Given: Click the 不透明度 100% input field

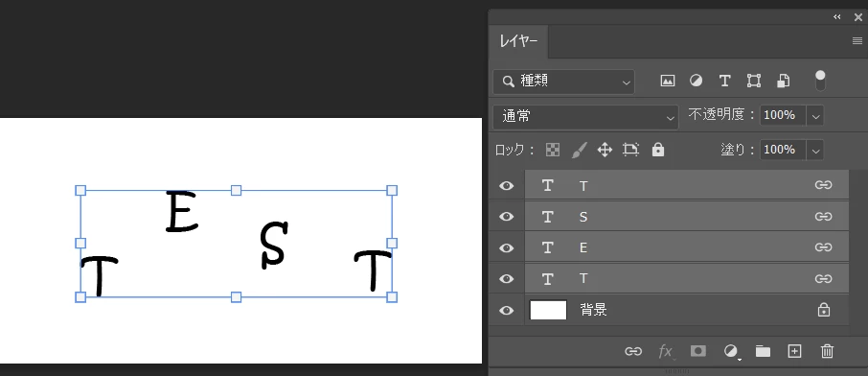Looking at the screenshot, I should 783,115.
